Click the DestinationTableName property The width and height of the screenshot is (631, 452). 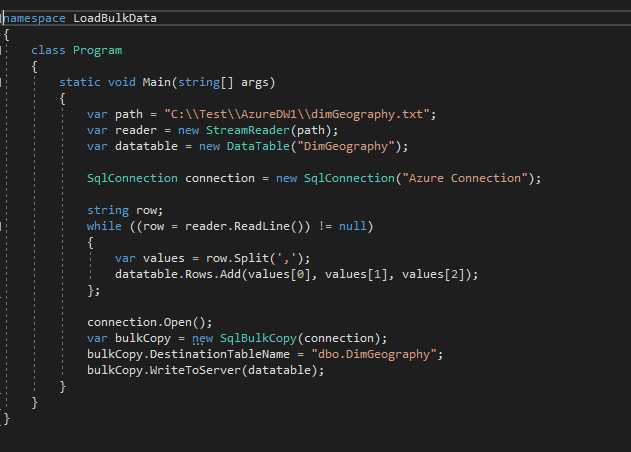tap(220, 354)
